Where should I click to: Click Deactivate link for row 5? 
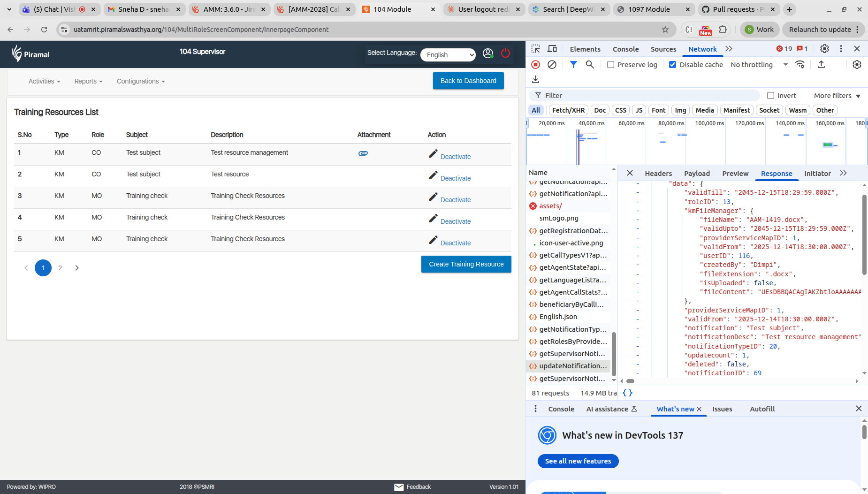[x=455, y=243]
